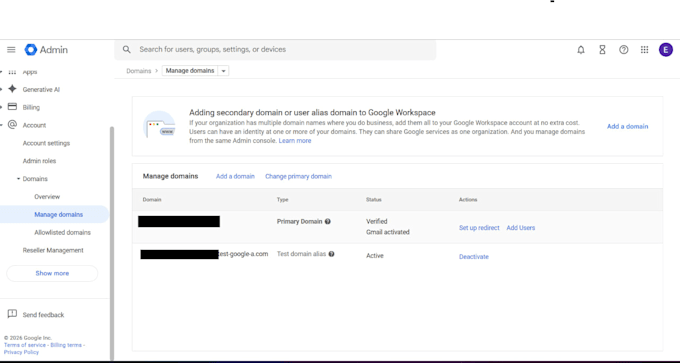
Task: Select Manage domains in sidebar
Action: pyautogui.click(x=54, y=214)
